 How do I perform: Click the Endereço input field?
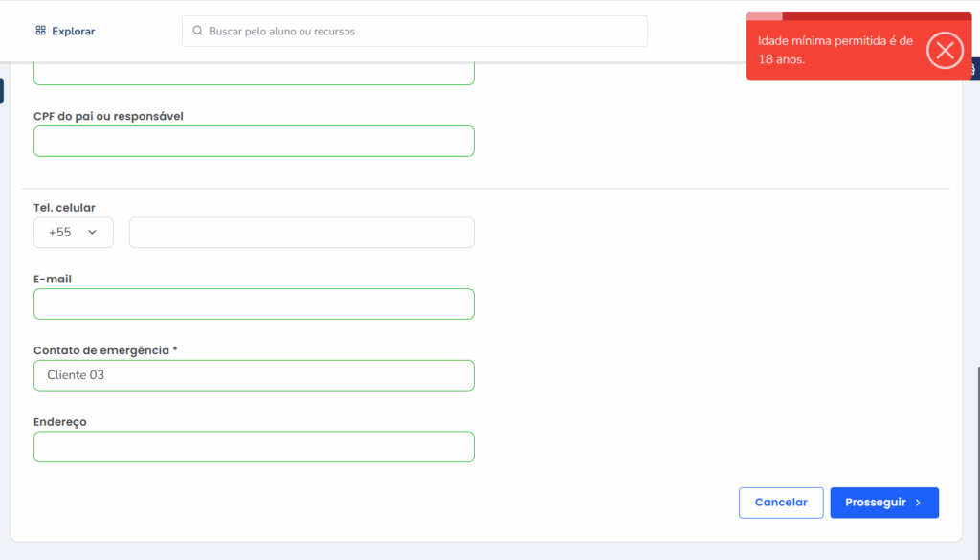[254, 447]
